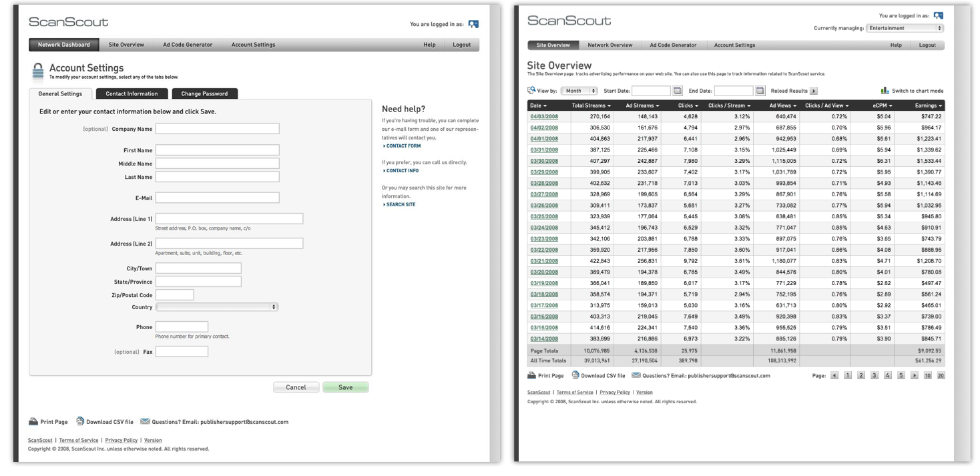Focus the City/Town field
The width and height of the screenshot is (980, 476).
[x=198, y=268]
